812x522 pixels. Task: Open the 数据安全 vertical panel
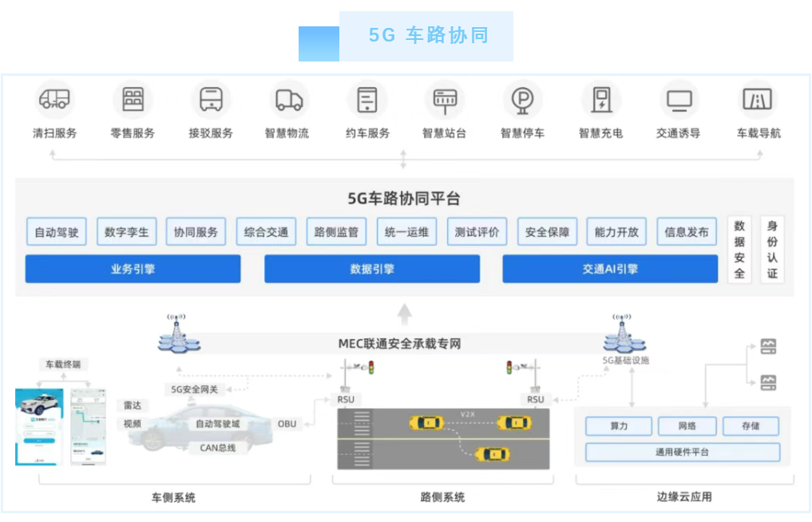coord(739,250)
